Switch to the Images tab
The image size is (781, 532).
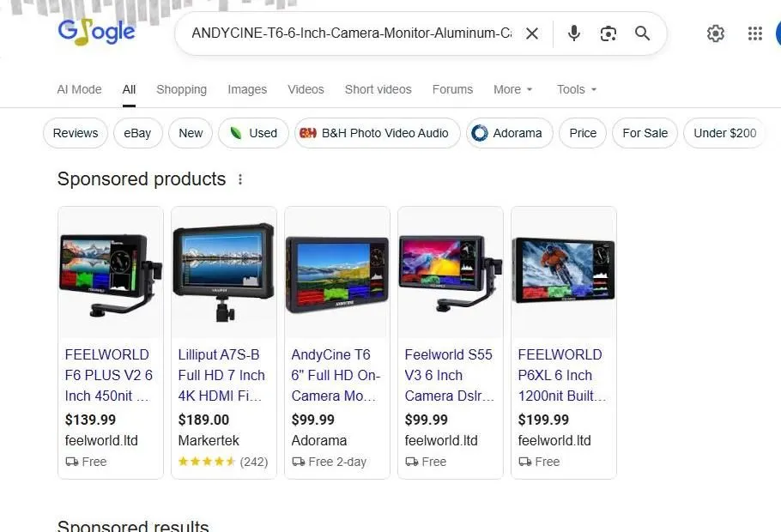[247, 89]
